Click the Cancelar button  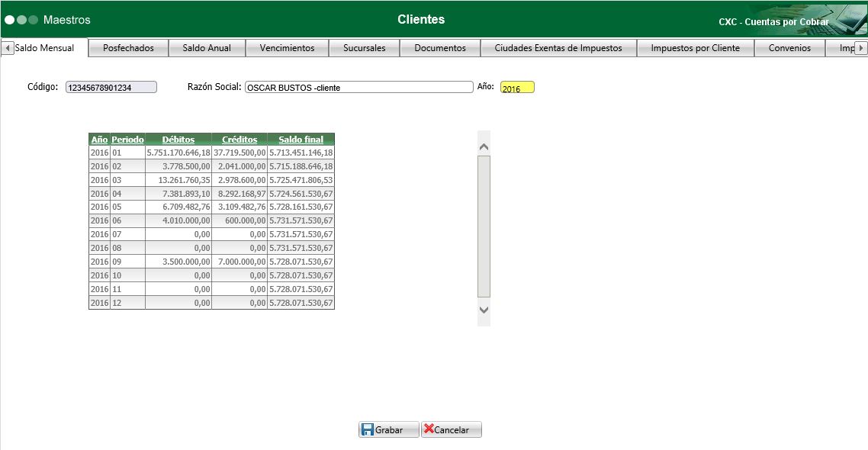(x=451, y=429)
